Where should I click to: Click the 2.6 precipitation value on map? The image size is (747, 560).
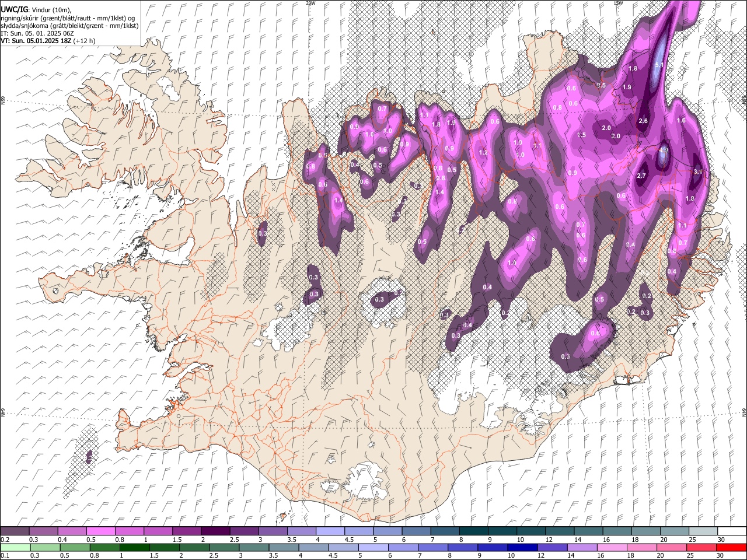643,121
